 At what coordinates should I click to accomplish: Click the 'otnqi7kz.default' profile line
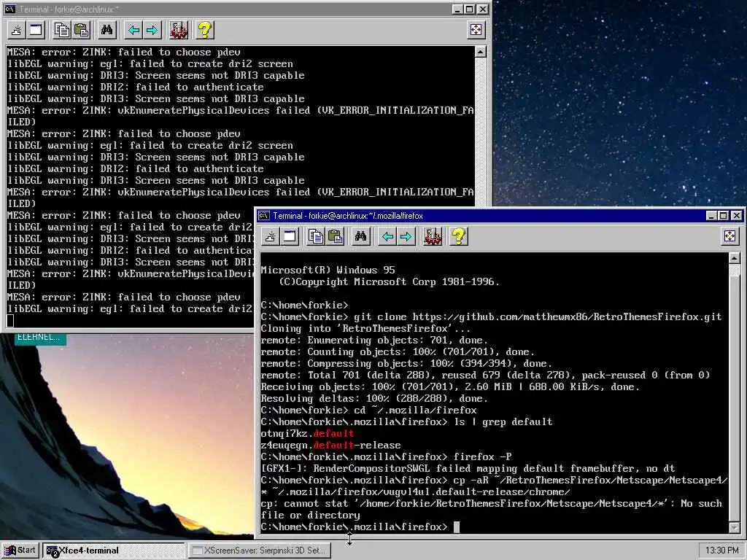pyautogui.click(x=307, y=434)
